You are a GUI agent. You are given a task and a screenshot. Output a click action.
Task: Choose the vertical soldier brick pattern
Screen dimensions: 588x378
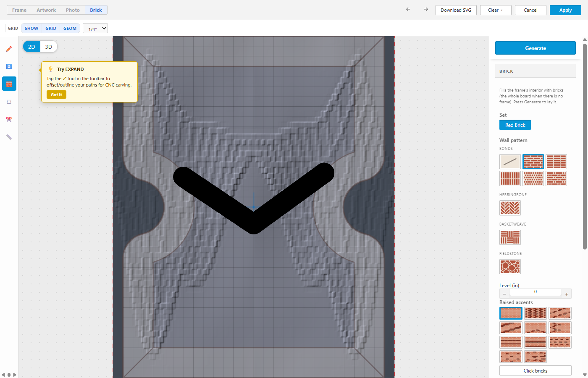point(510,178)
